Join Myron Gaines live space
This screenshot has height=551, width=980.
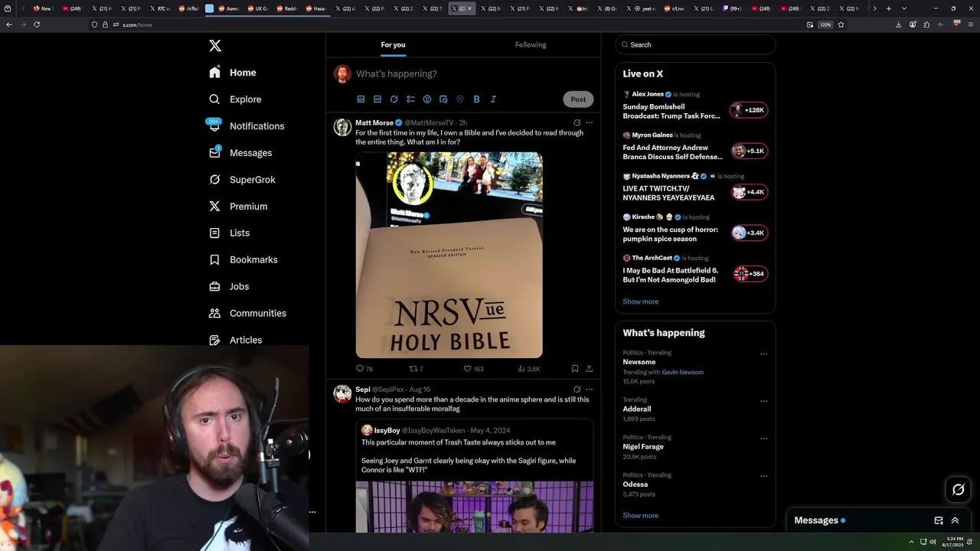[x=695, y=147]
